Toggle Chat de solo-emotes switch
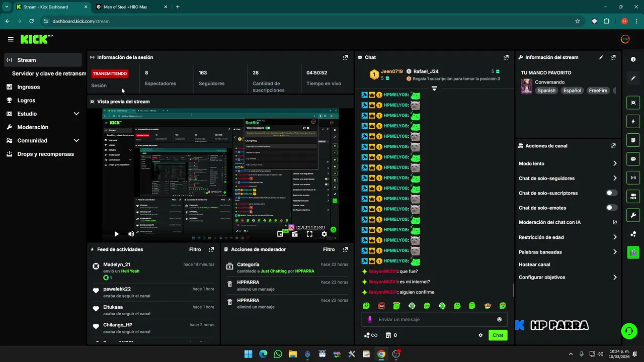The width and height of the screenshot is (644, 362). [x=612, y=208]
